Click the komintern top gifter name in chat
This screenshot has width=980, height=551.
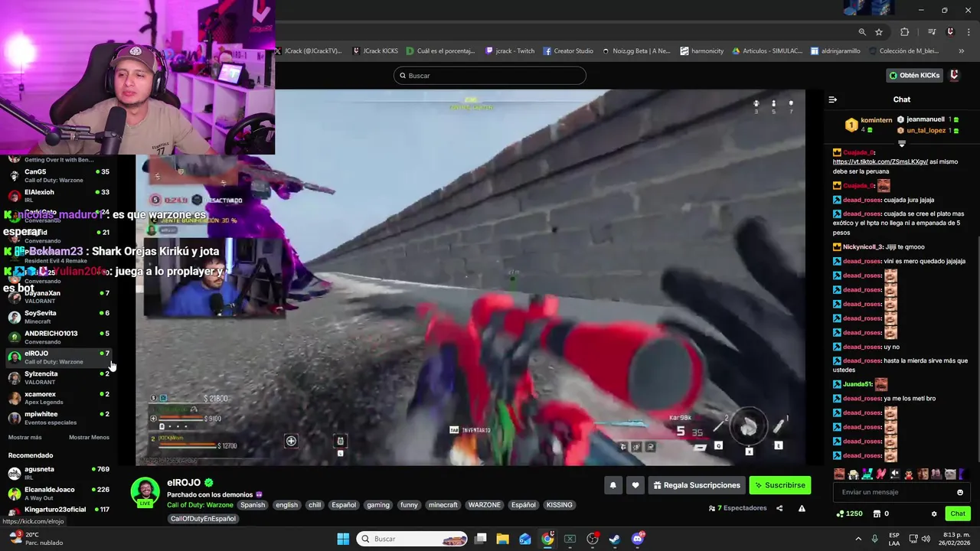click(877, 120)
